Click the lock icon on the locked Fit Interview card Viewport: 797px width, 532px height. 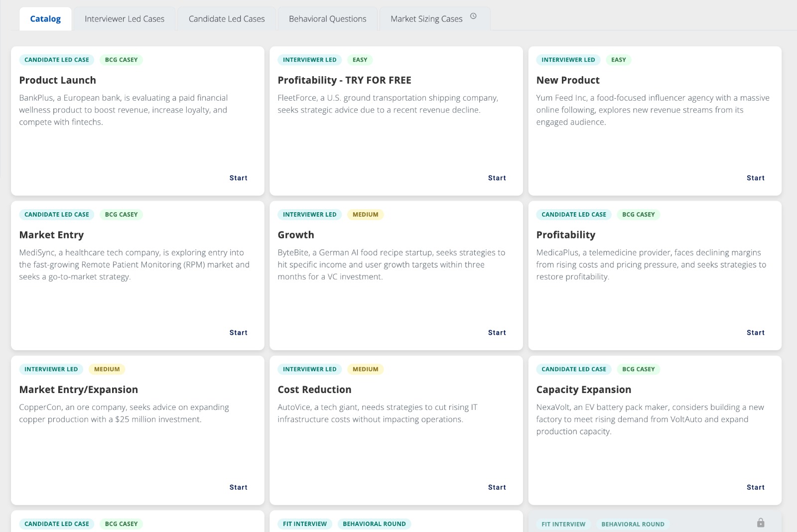760,523
